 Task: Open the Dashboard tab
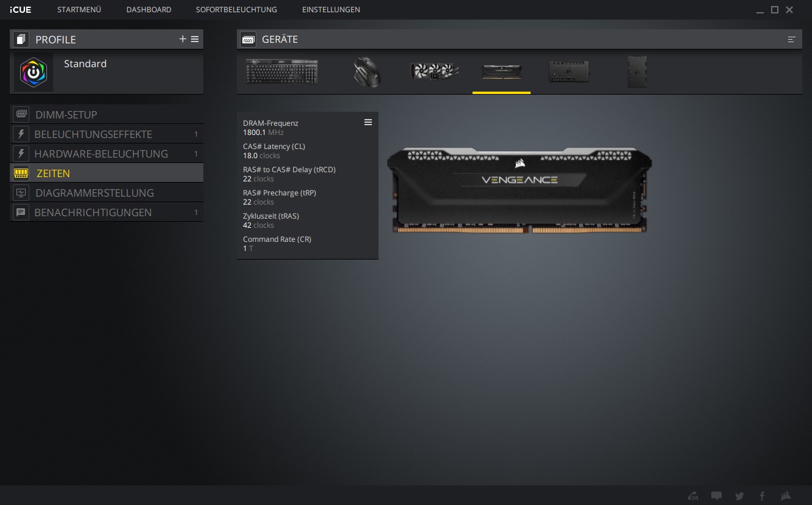[148, 10]
